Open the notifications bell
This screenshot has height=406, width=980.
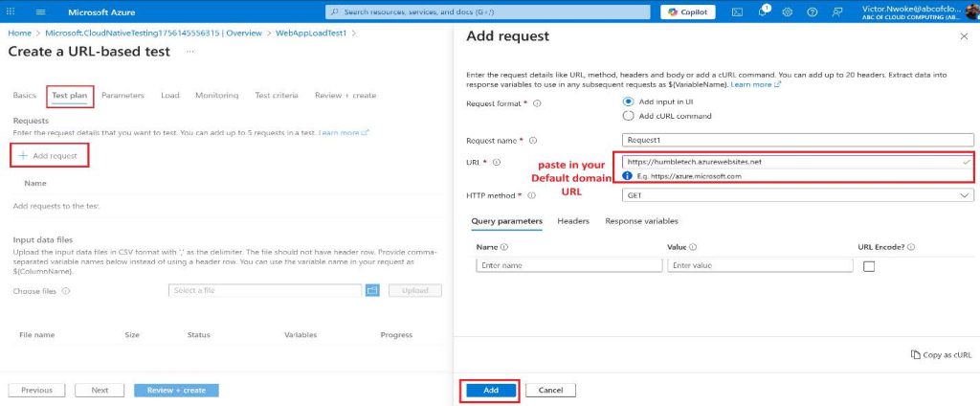[763, 11]
